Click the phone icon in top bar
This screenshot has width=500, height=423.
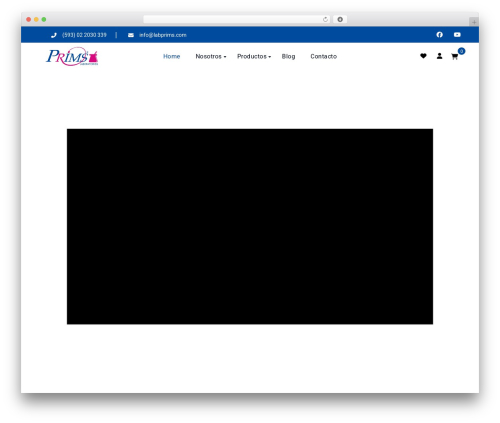(54, 35)
